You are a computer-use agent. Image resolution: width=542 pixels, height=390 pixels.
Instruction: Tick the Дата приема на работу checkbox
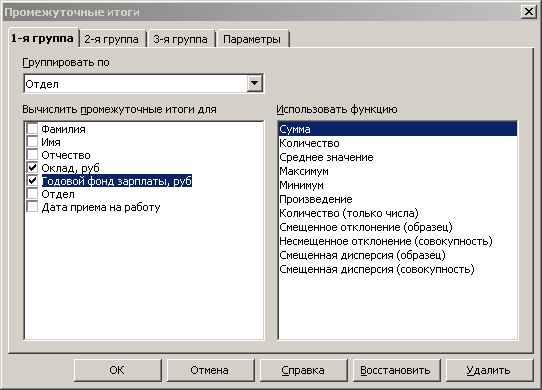(x=32, y=207)
